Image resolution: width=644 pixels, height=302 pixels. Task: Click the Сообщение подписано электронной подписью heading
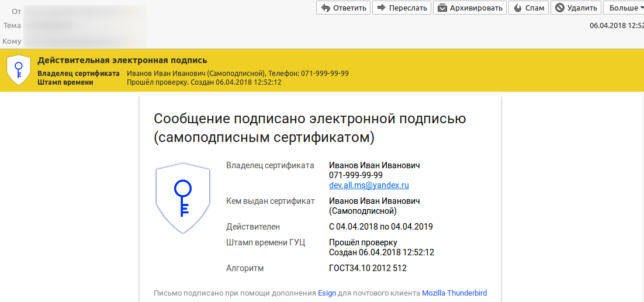click(x=310, y=128)
